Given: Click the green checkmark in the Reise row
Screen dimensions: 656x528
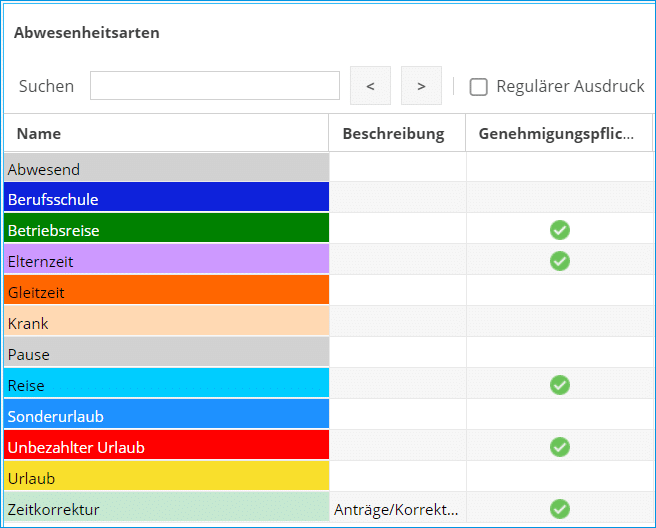Looking at the screenshot, I should [x=560, y=385].
